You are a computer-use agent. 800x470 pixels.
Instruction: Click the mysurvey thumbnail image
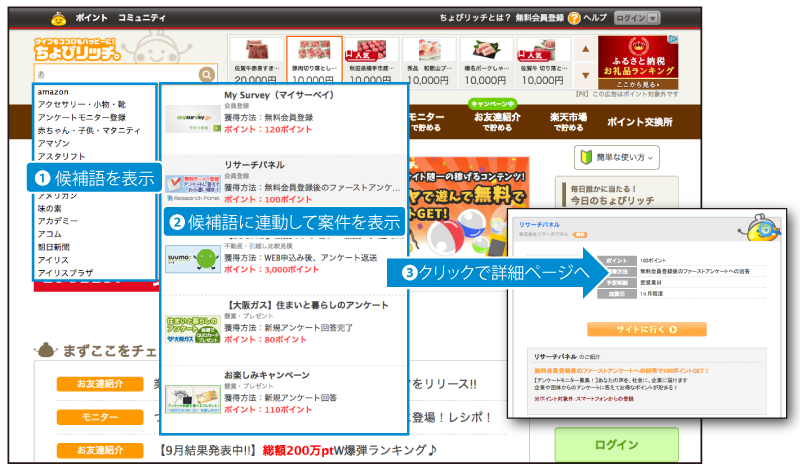pyautogui.click(x=193, y=118)
